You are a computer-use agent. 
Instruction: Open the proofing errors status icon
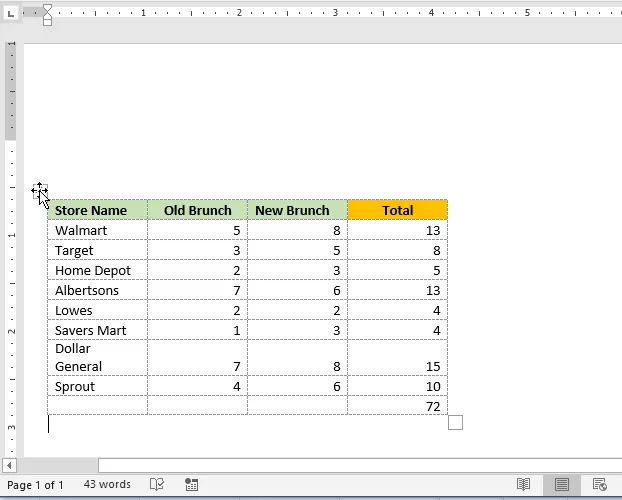click(x=157, y=485)
